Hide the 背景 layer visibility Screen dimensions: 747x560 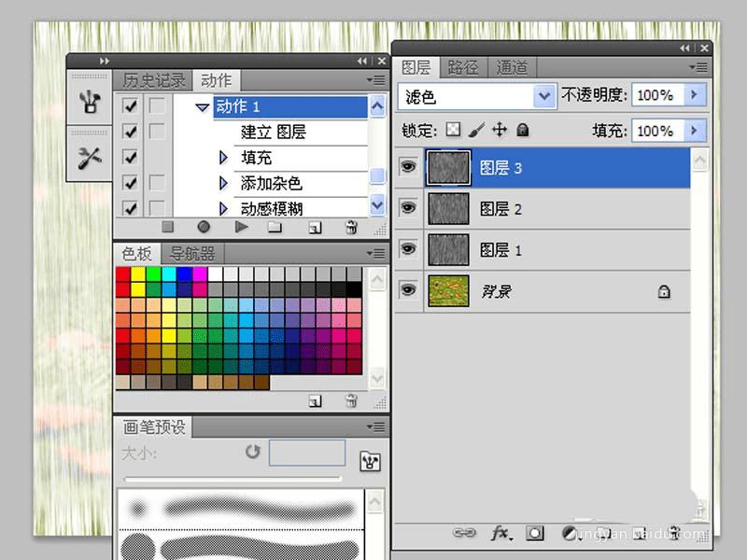408,290
